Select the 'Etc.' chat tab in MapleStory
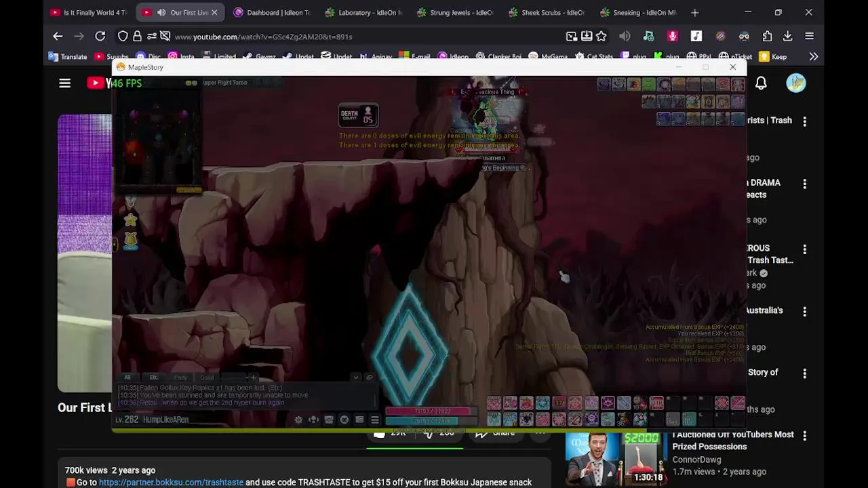The width and height of the screenshot is (868, 488). pos(154,378)
